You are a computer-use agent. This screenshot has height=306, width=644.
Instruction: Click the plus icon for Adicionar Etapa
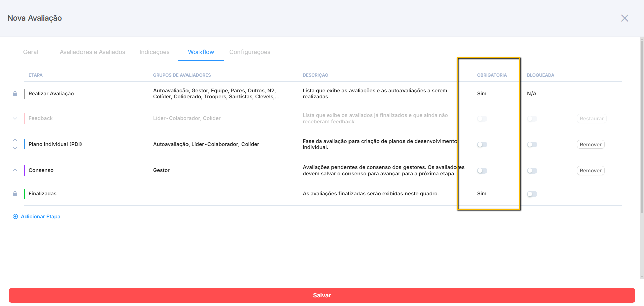tap(15, 217)
